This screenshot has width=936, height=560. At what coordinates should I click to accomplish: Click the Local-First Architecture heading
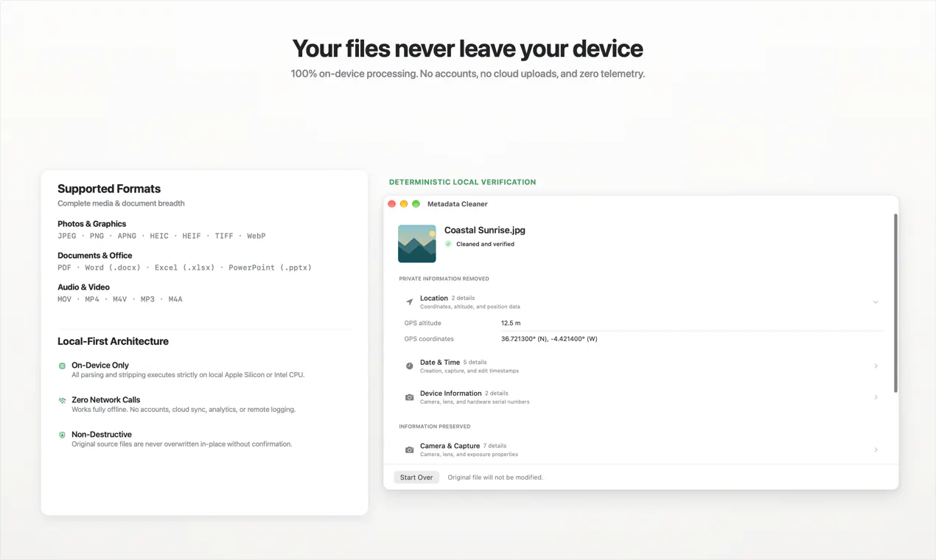(113, 341)
